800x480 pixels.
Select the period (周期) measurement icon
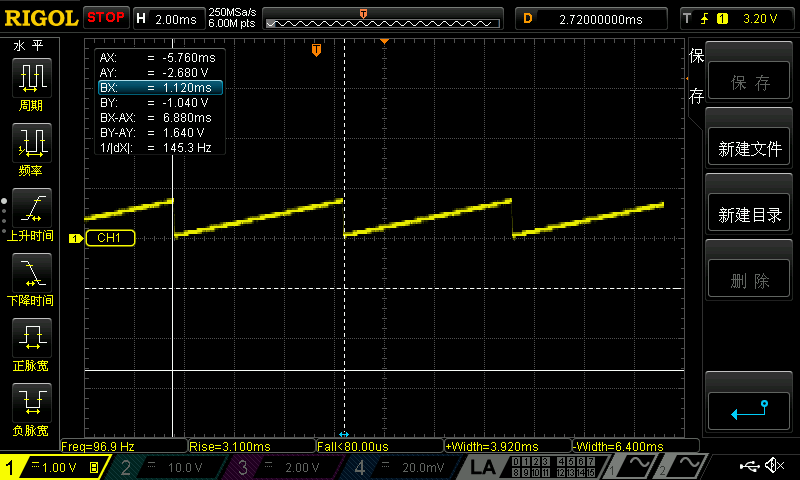coord(32,78)
